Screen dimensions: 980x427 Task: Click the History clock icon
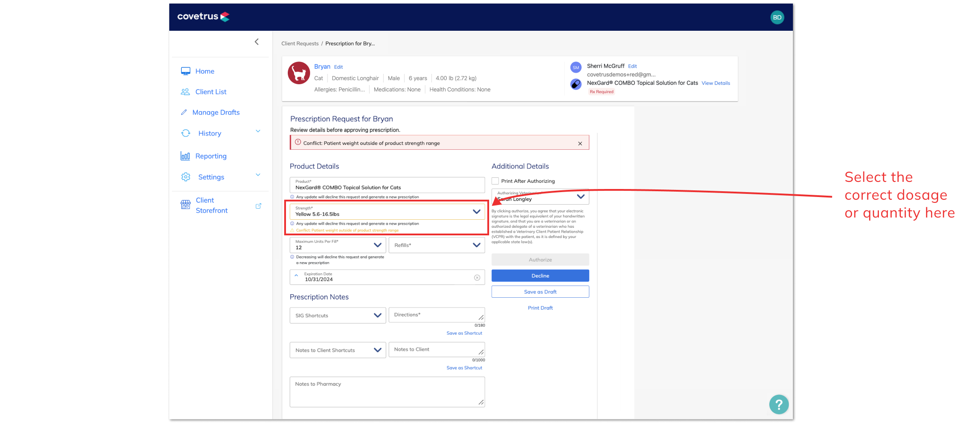click(186, 133)
